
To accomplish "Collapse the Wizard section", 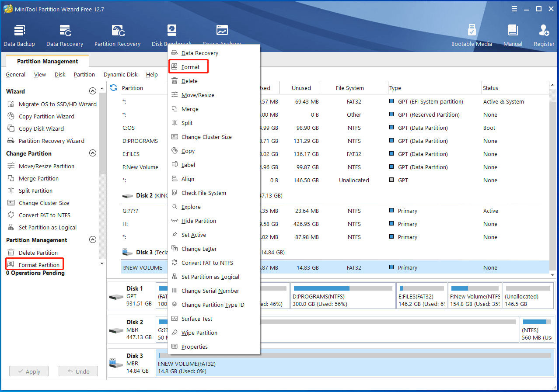I will point(92,91).
